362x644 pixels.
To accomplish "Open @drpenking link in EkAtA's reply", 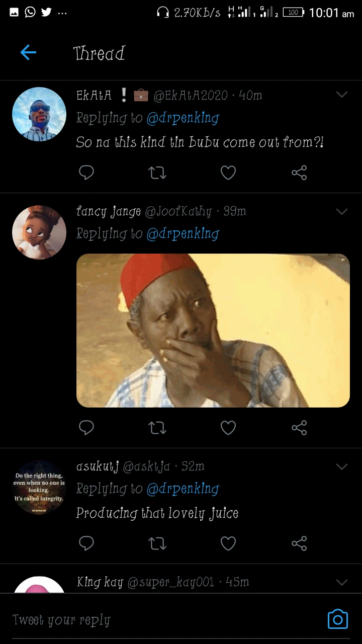I will click(183, 118).
